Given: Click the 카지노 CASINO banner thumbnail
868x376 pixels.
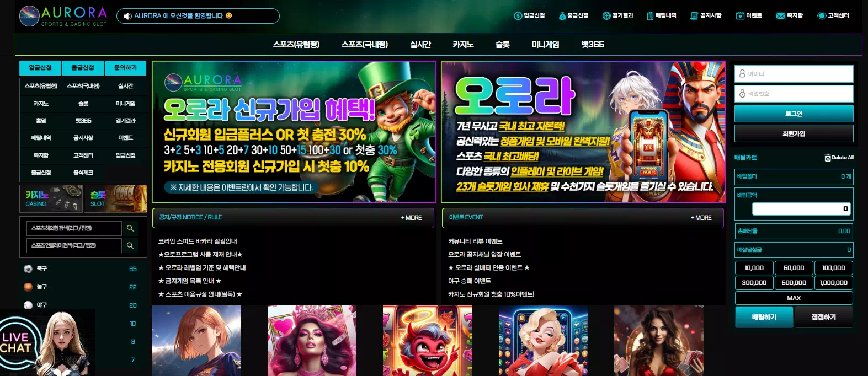Looking at the screenshot, I should pos(51,198).
